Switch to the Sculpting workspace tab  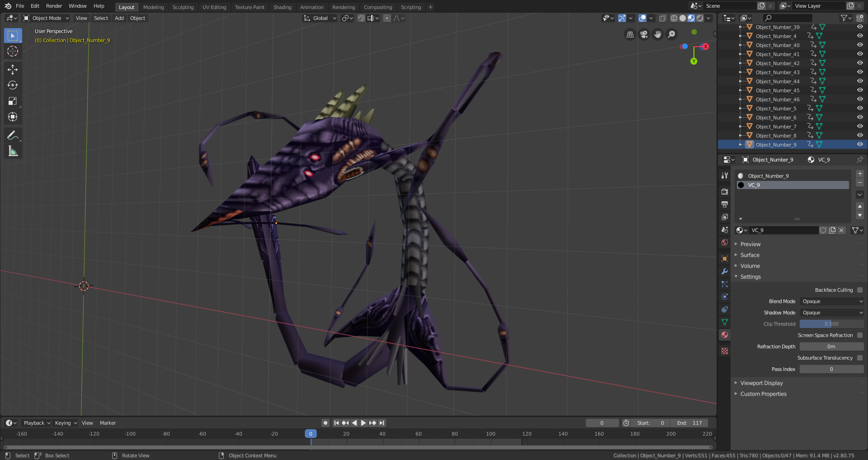pyautogui.click(x=183, y=7)
